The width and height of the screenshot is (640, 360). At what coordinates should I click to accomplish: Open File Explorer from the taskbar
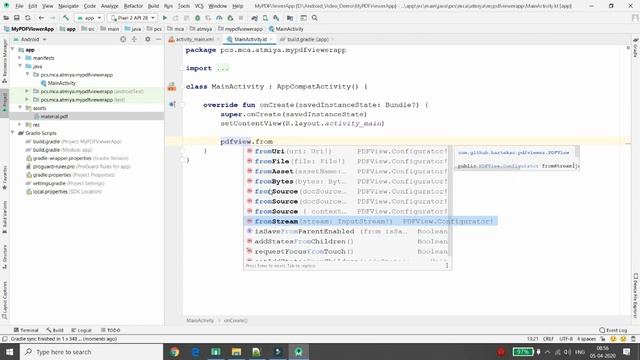point(236,352)
